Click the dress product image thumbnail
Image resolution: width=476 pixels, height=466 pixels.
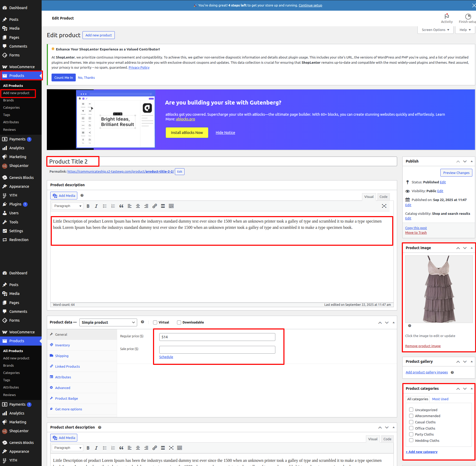[x=439, y=289]
